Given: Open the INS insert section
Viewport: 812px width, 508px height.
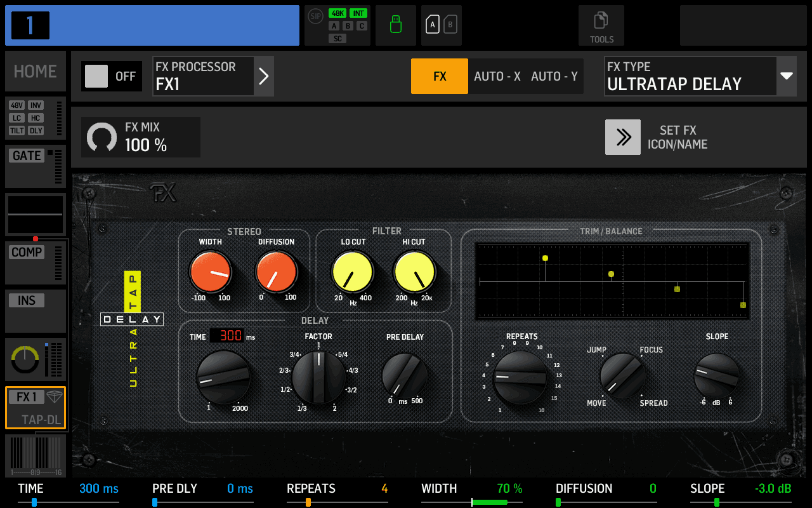Looking at the screenshot, I should pos(36,311).
